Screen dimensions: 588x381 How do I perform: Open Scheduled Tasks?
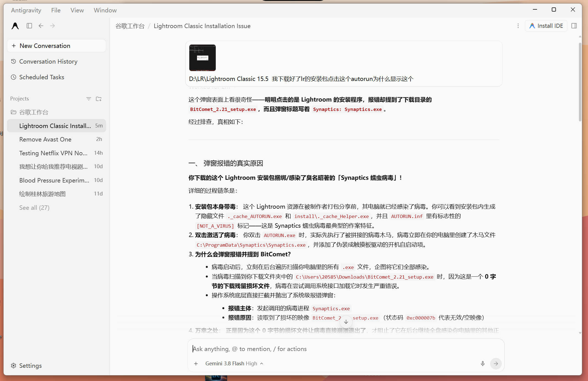[x=56, y=77]
